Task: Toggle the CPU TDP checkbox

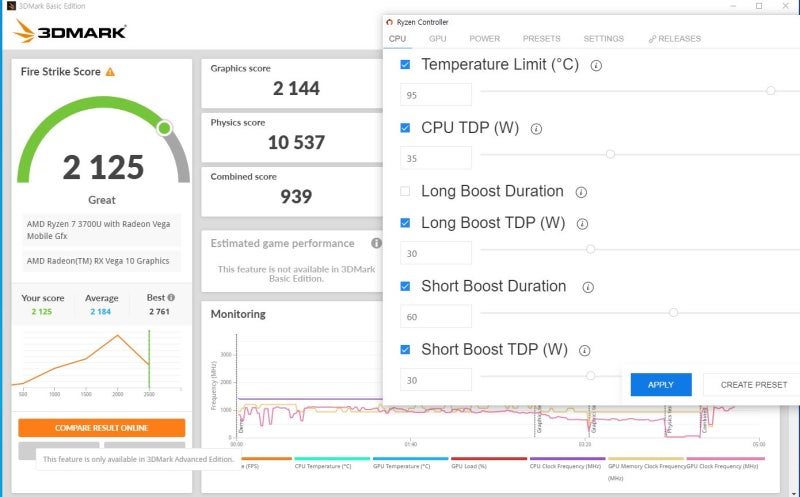Action: pos(405,128)
